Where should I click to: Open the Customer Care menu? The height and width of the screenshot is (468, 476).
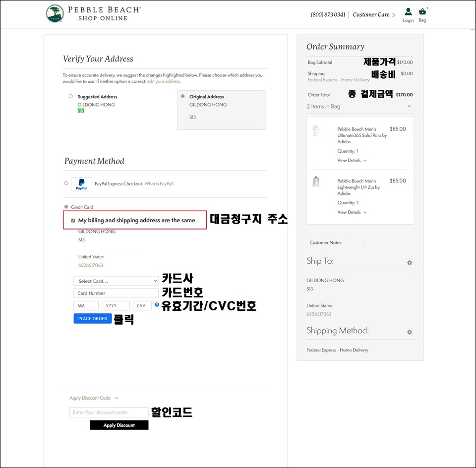(x=374, y=14)
